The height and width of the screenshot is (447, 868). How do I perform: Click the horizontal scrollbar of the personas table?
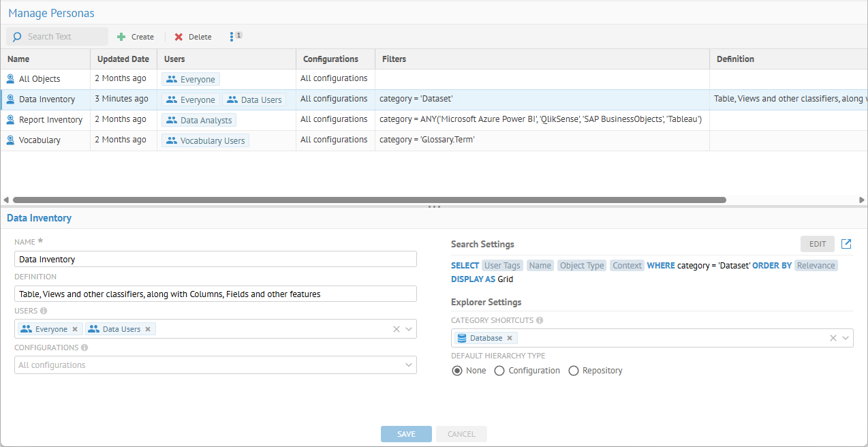(x=369, y=200)
